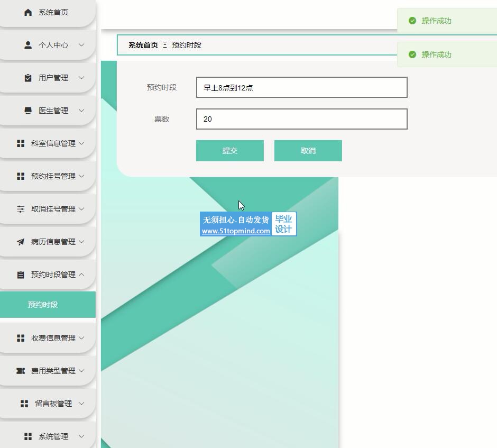The width and height of the screenshot is (497, 448).
Task: Expand the 收费信息管理 chevron
Action: [81, 338]
